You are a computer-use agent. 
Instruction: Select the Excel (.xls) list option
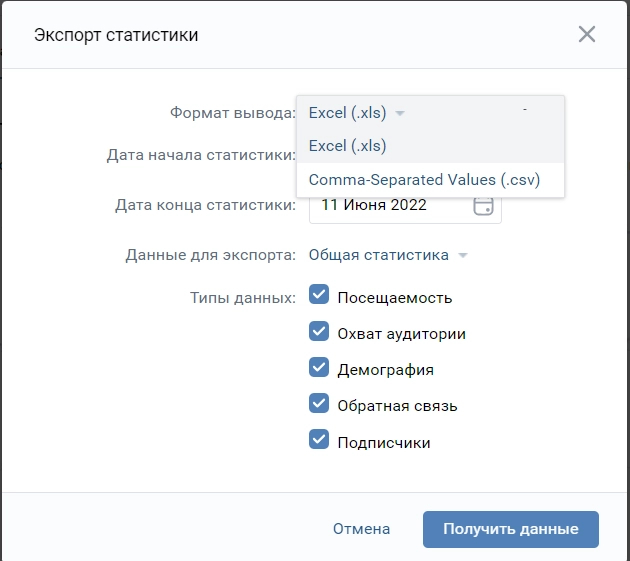click(x=348, y=146)
